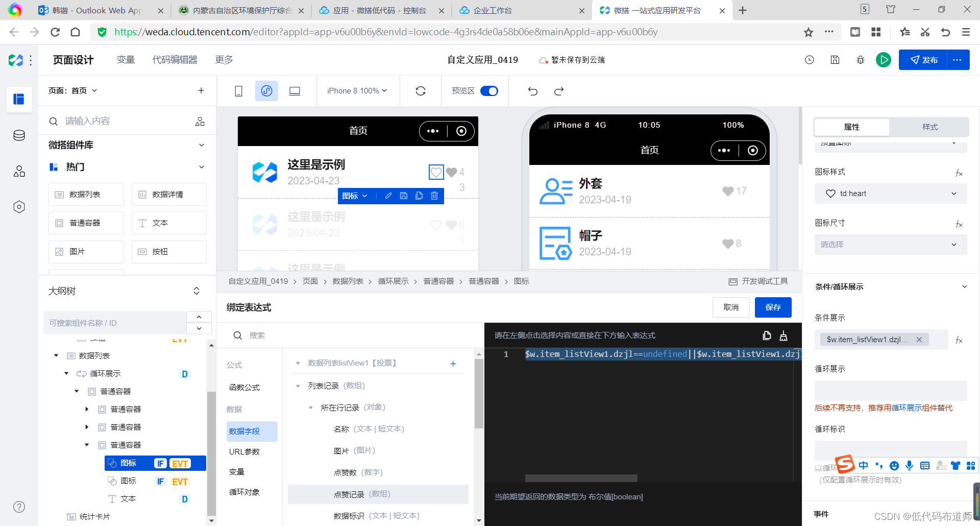Collapse the hot components group
980x526 pixels.
click(x=201, y=167)
